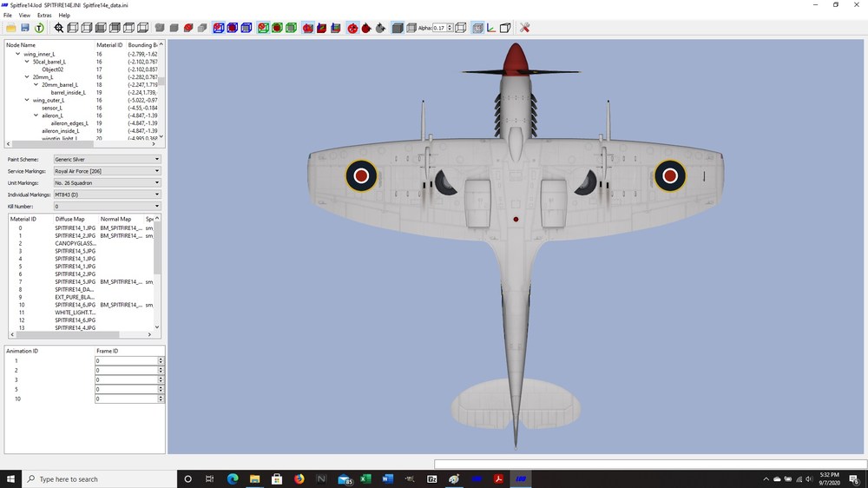Click the magnifier crosshair zoom-fit icon

pyautogui.click(x=59, y=28)
